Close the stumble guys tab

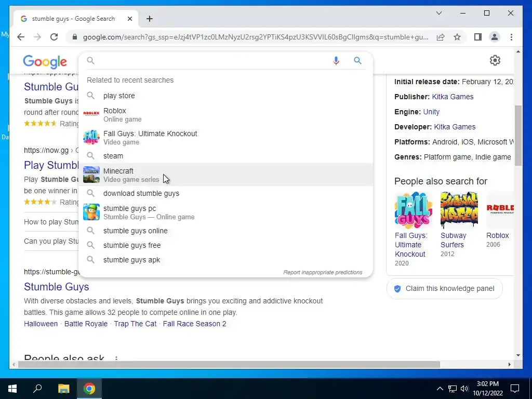click(129, 19)
